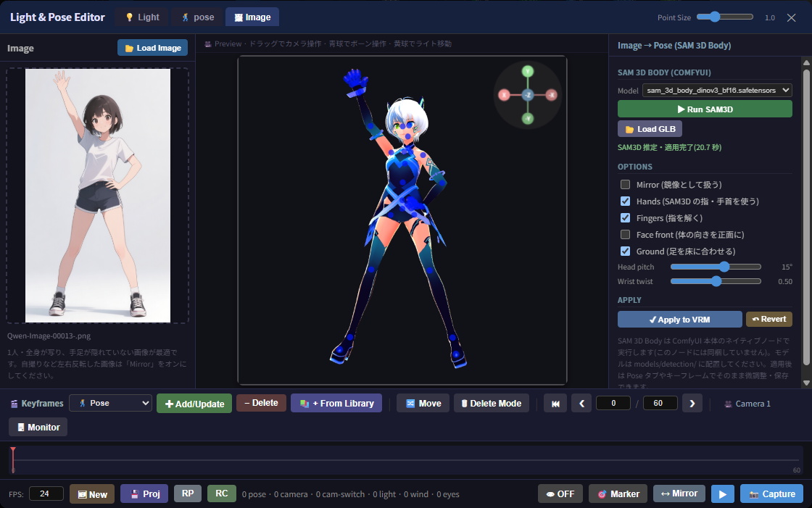Click the red X axis gizmo ball
This screenshot has height=508, width=812.
(x=504, y=95)
